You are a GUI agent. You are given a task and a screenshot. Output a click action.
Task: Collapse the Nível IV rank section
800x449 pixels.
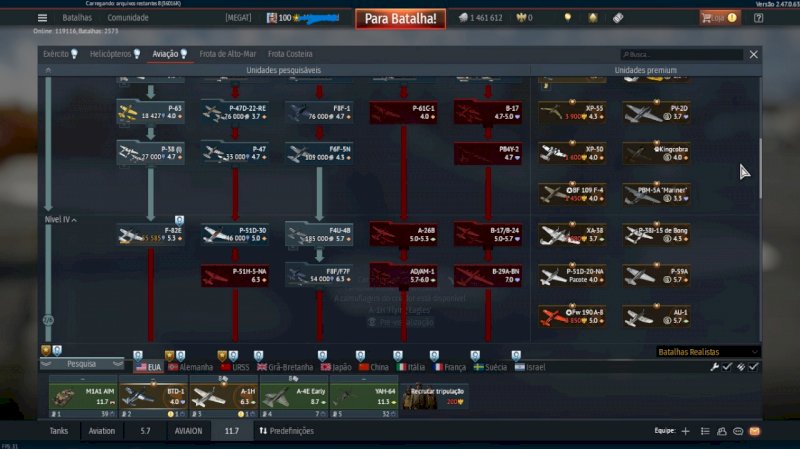(x=61, y=219)
